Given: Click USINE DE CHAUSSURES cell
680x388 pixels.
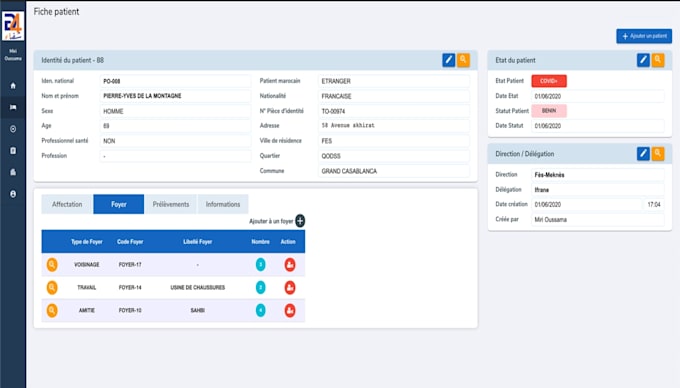Looking at the screenshot, I should point(198,287).
